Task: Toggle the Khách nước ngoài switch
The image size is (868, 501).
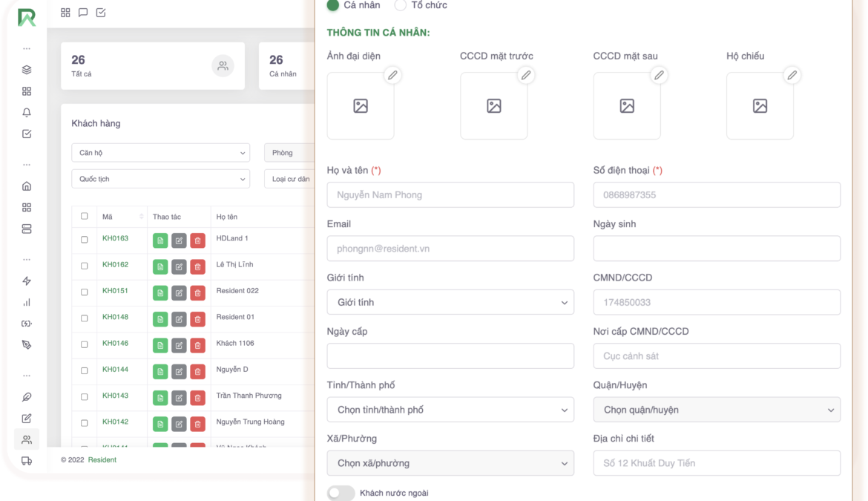Action: tap(341, 493)
